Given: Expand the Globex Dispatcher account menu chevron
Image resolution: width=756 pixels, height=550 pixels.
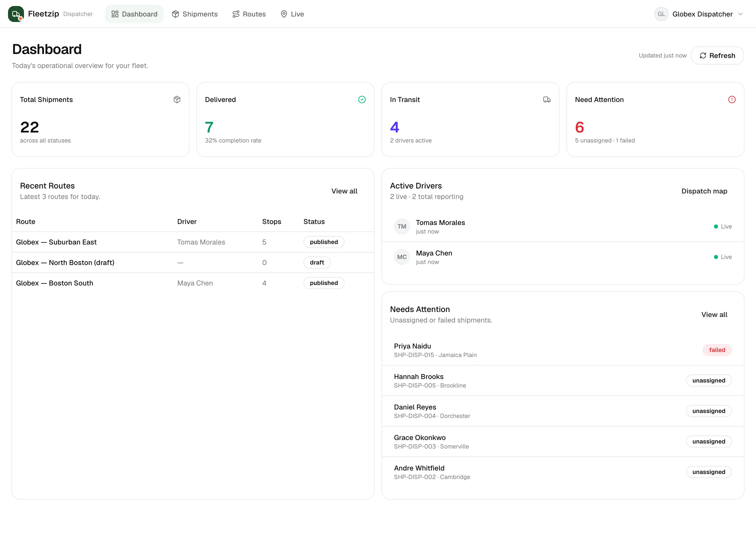Looking at the screenshot, I should [x=741, y=14].
